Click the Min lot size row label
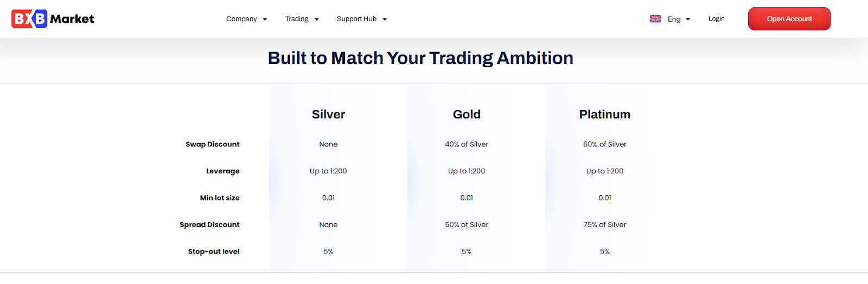The height and width of the screenshot is (284, 868). point(219,198)
